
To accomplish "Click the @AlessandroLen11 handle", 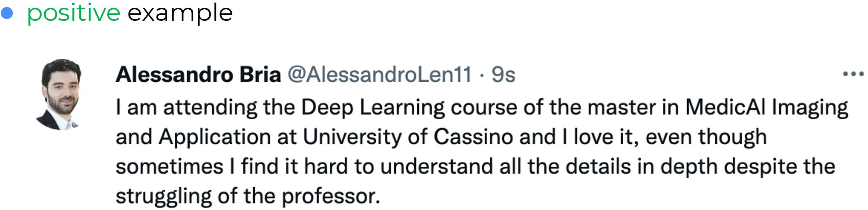I will [x=380, y=75].
